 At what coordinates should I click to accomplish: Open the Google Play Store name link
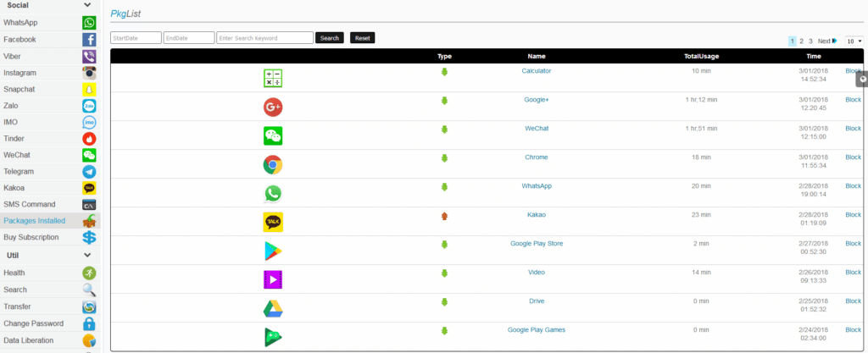[x=537, y=243]
